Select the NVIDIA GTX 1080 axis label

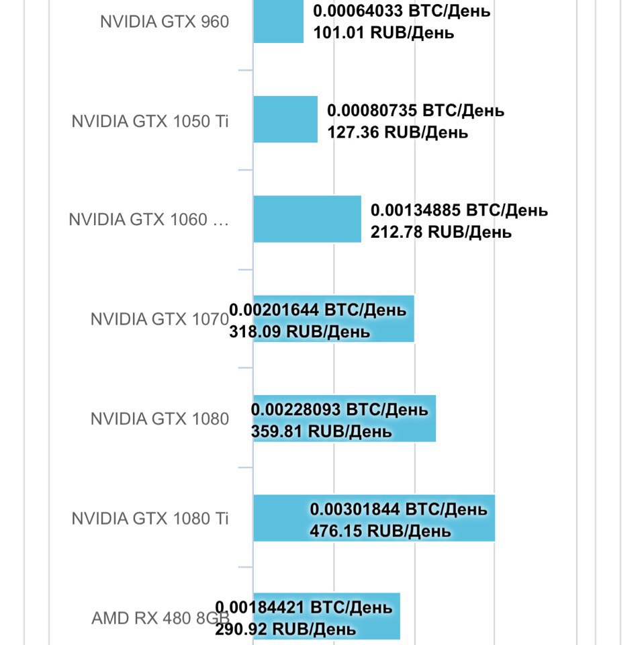[x=160, y=419]
